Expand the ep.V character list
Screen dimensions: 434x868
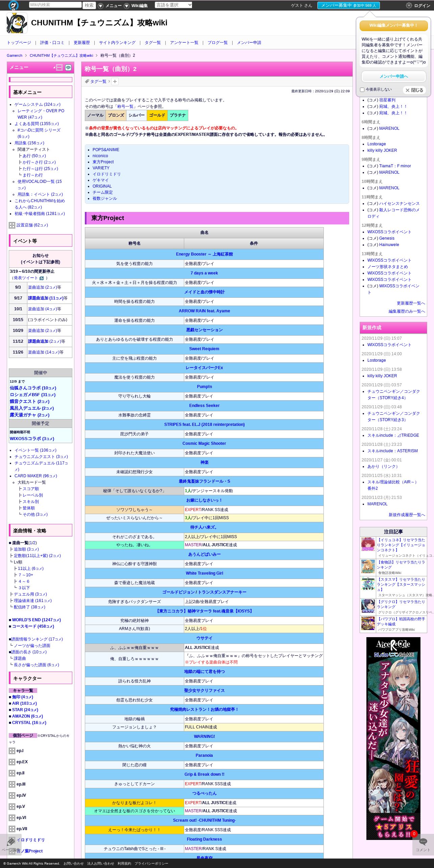click(x=12, y=806)
